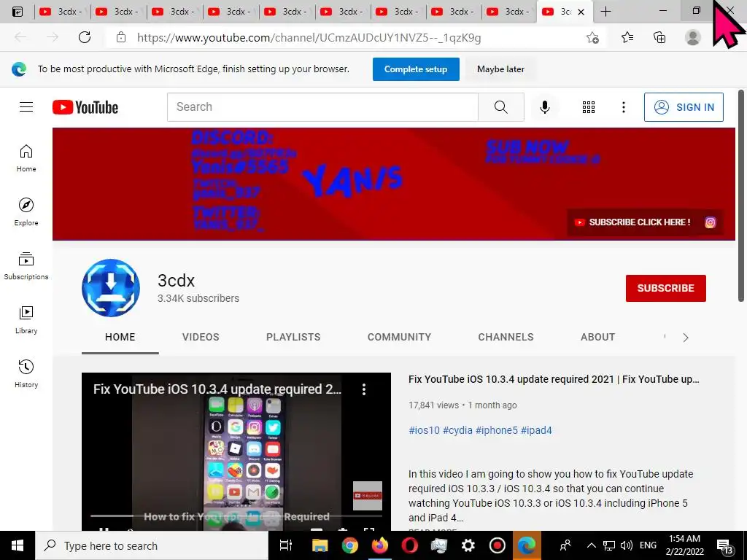The image size is (747, 560).
Task: Open Instagram icon on channel banner
Action: click(711, 222)
